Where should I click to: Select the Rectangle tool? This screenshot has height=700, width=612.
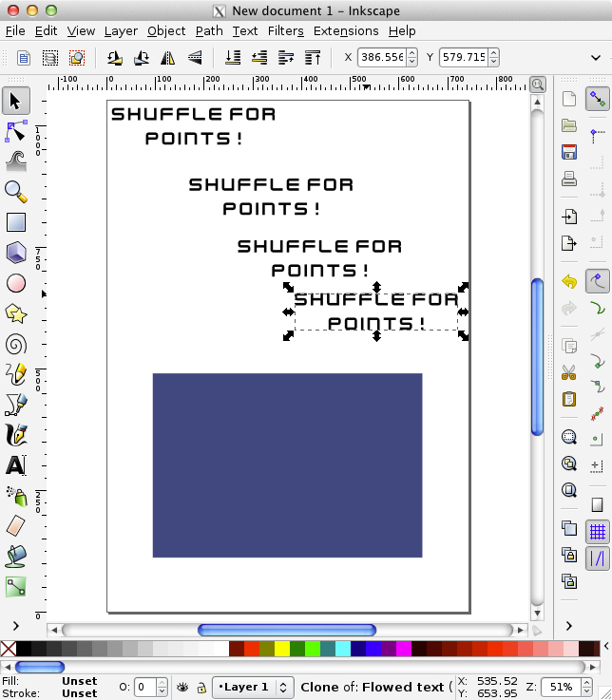click(x=16, y=222)
